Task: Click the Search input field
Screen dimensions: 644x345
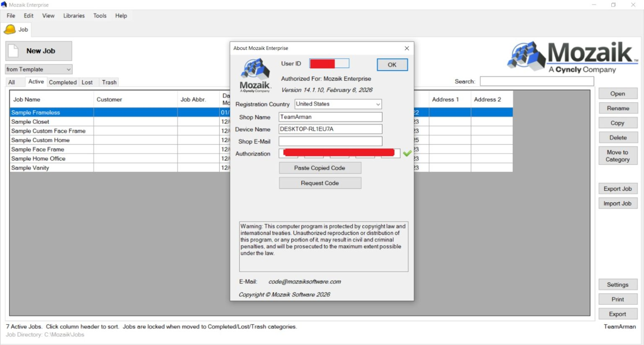Action: (x=537, y=81)
